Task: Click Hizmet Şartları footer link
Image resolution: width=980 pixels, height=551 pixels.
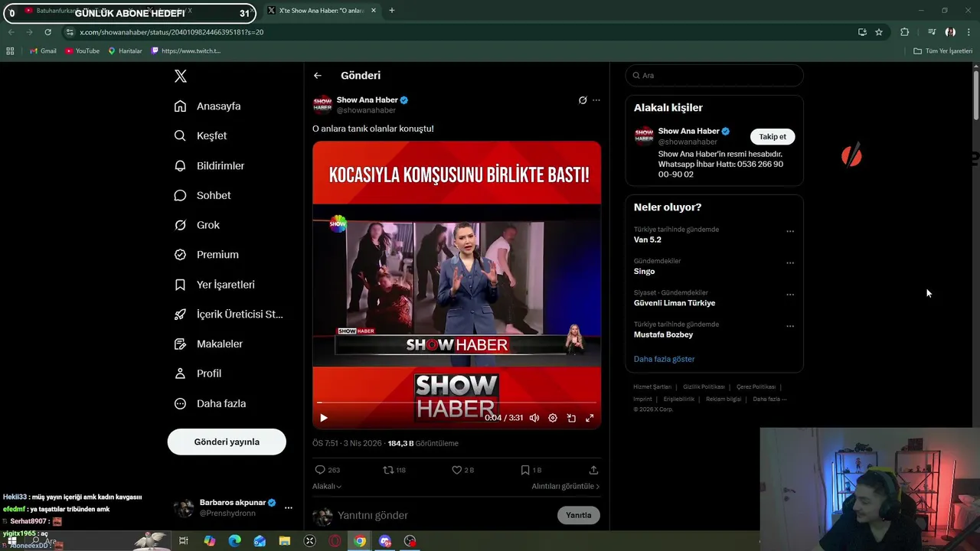Action: (x=652, y=387)
